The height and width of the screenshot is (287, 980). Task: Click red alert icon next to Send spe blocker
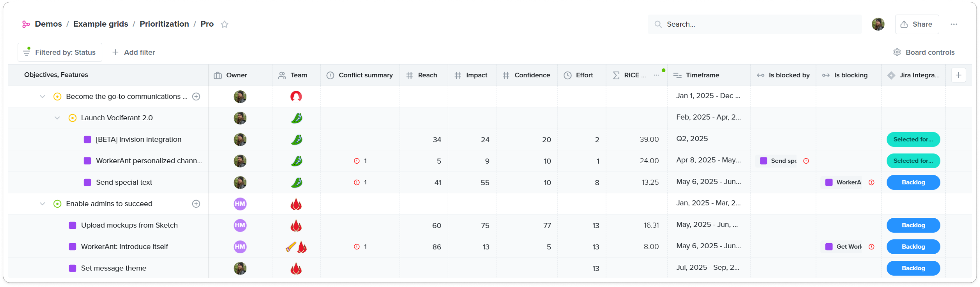(x=806, y=161)
